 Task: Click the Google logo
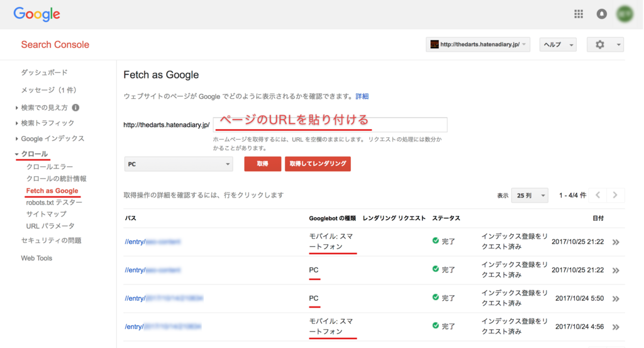tap(36, 14)
